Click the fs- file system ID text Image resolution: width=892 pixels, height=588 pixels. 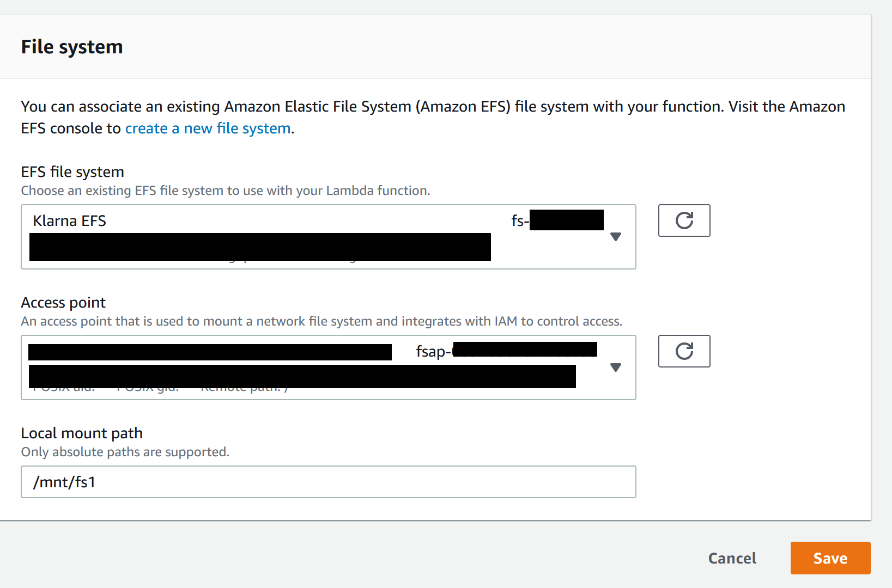519,221
